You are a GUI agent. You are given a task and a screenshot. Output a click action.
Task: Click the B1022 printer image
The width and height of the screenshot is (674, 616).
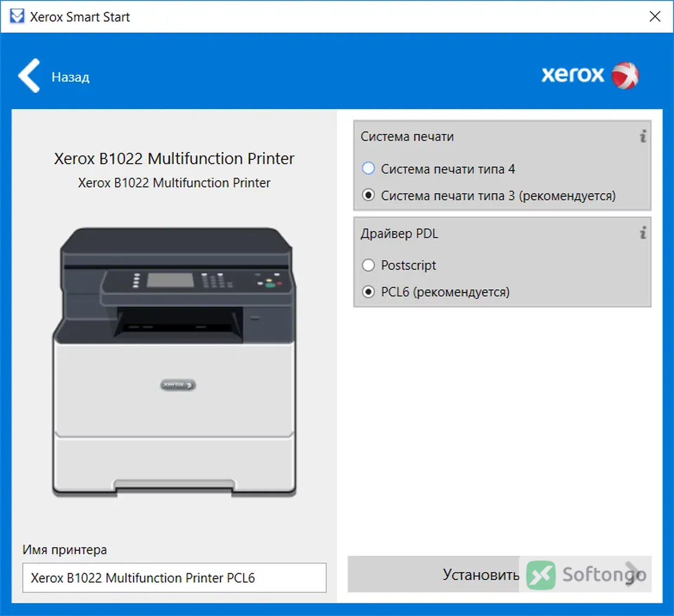coord(174,362)
